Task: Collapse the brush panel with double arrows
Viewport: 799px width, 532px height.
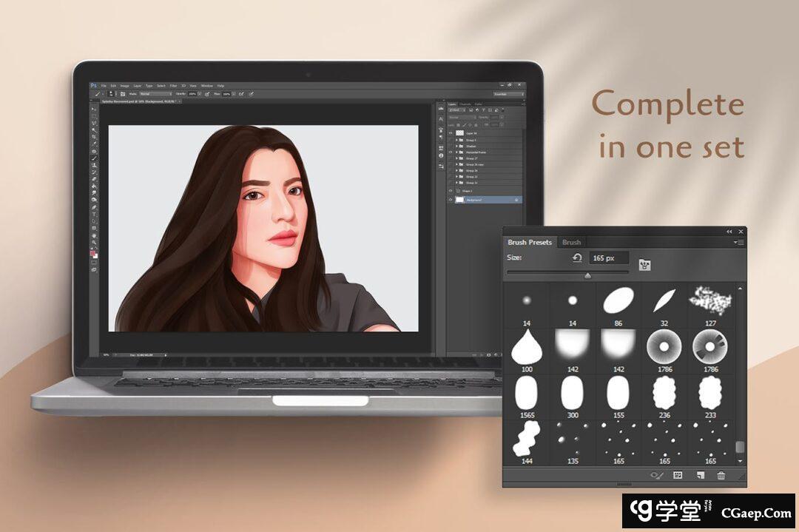Action: click(x=729, y=232)
